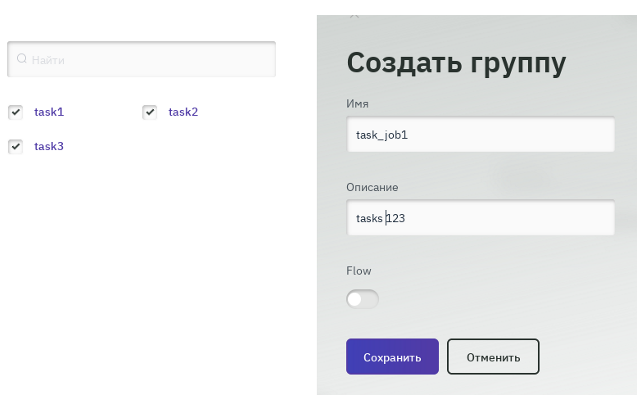Click the magnifier icon in the search box
Image resolution: width=640 pixels, height=410 pixels.
[22, 60]
